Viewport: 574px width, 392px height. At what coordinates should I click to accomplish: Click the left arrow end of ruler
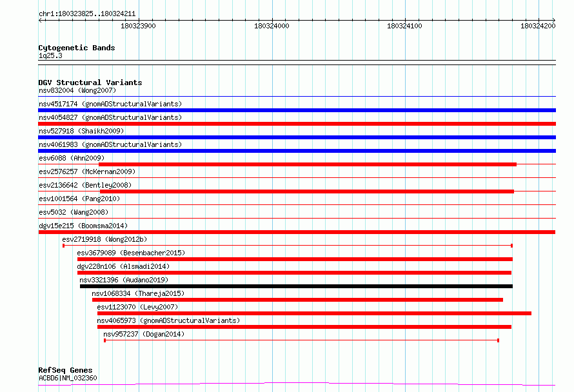point(40,20)
